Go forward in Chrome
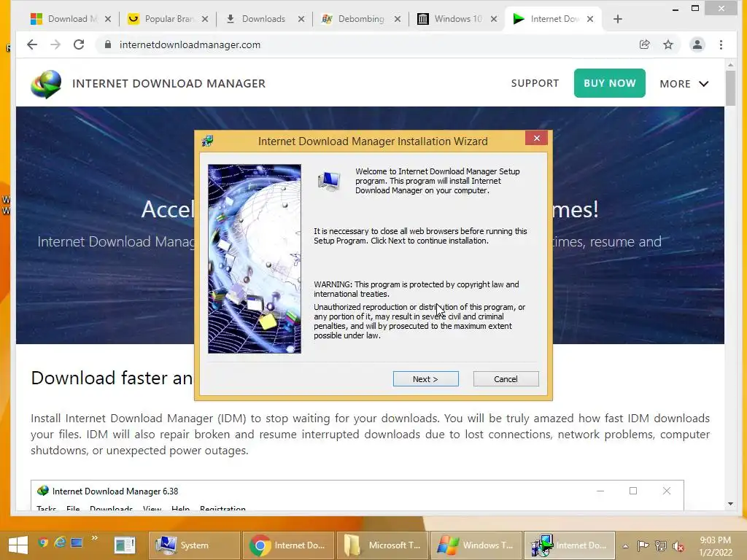The image size is (747, 560). point(55,44)
